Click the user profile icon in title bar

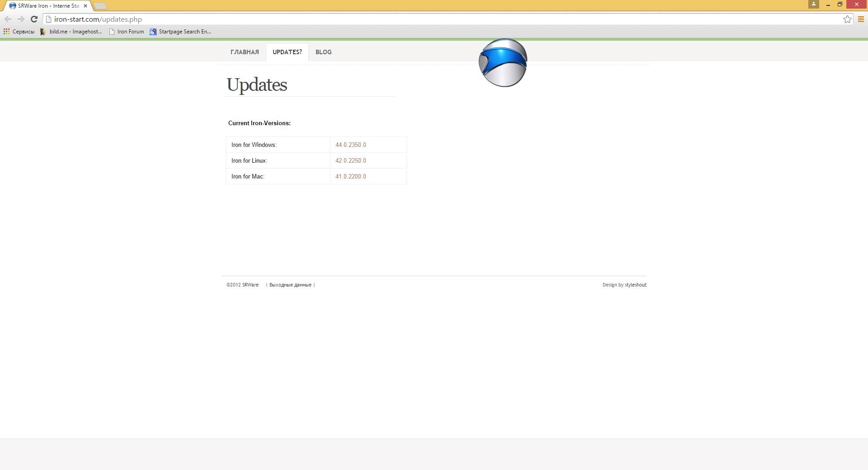[x=814, y=4]
